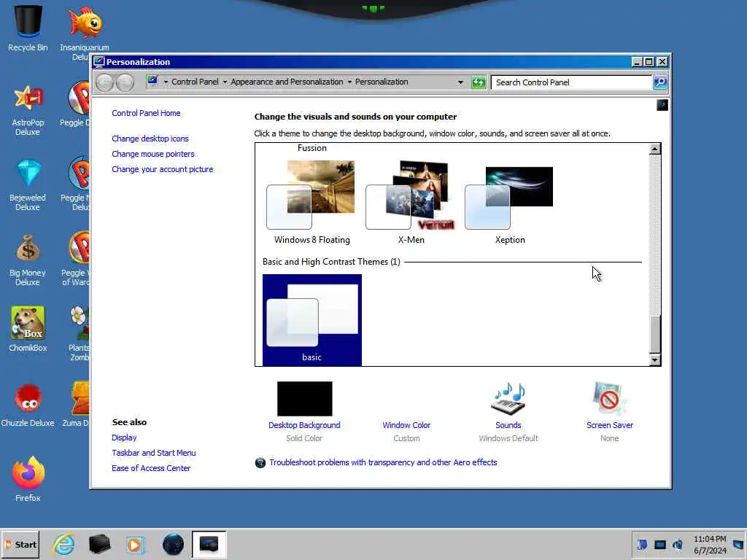This screenshot has height=560, width=747.
Task: Open AstroPop Deluxe desktop shortcut
Action: point(28,110)
